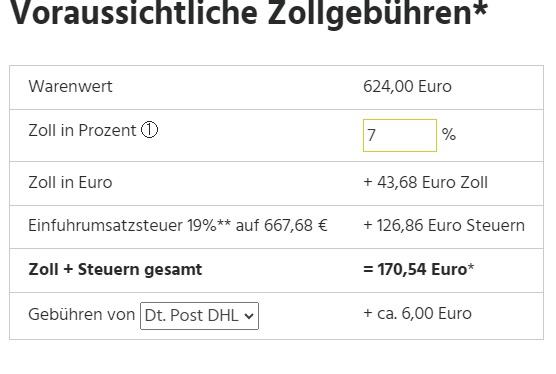The width and height of the screenshot is (556, 374).
Task: Click the Einfuhrumsatzsteuer 19% row label
Action: (177, 225)
